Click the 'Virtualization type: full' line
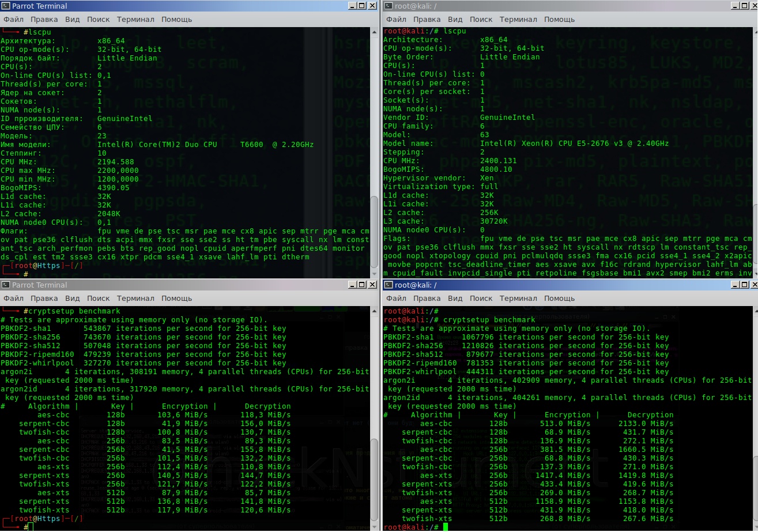 point(441,187)
